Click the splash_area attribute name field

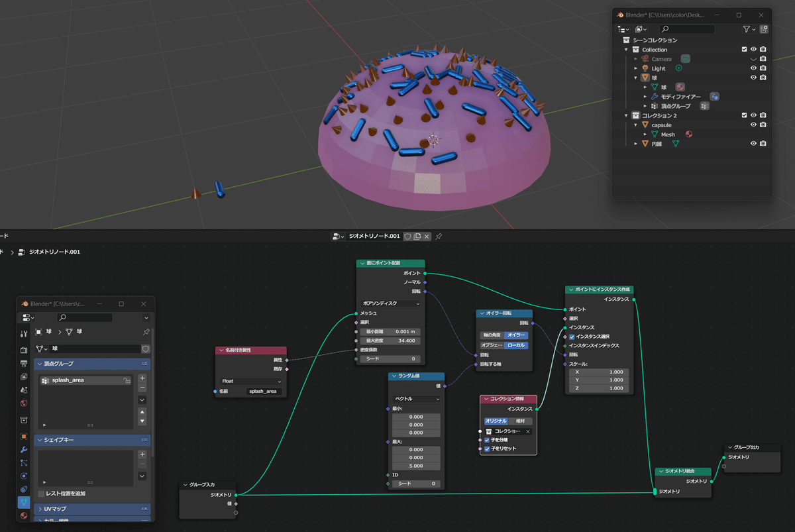point(264,392)
